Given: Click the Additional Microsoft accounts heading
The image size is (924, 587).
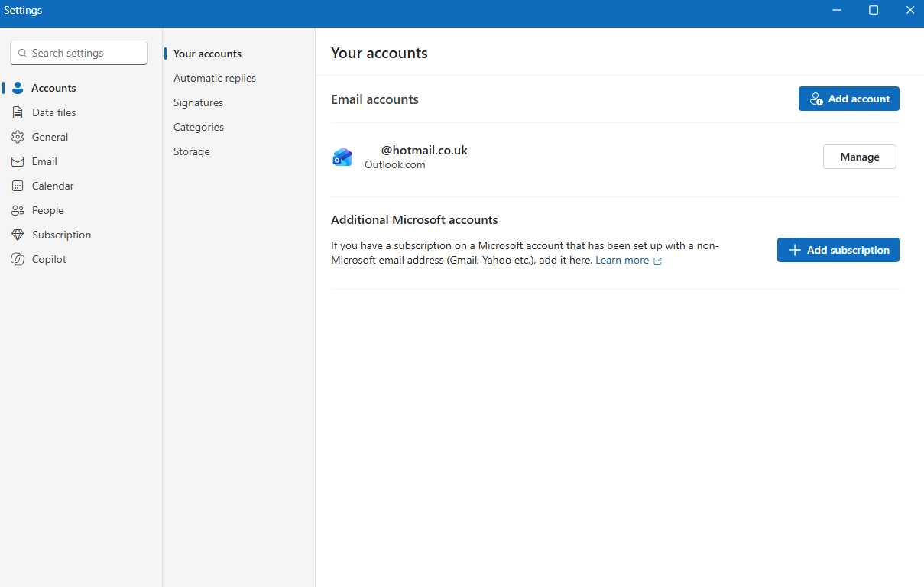Looking at the screenshot, I should 414,220.
